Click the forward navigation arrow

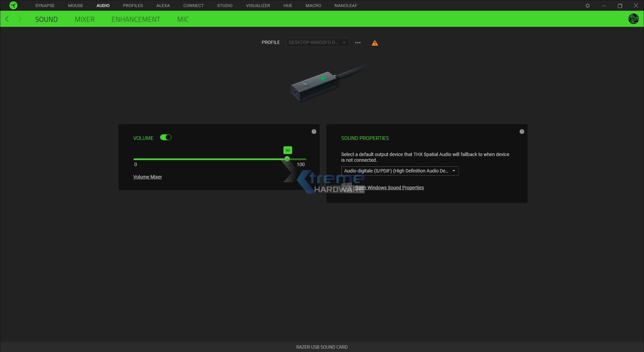tap(19, 19)
